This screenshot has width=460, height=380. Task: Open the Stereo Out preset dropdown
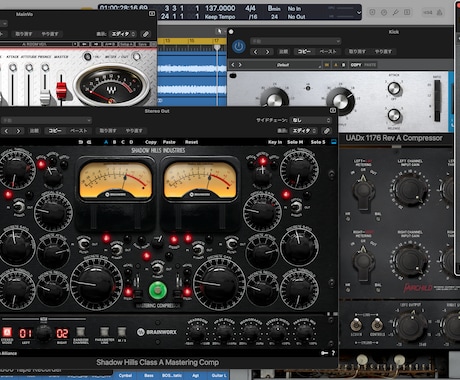tap(46, 120)
